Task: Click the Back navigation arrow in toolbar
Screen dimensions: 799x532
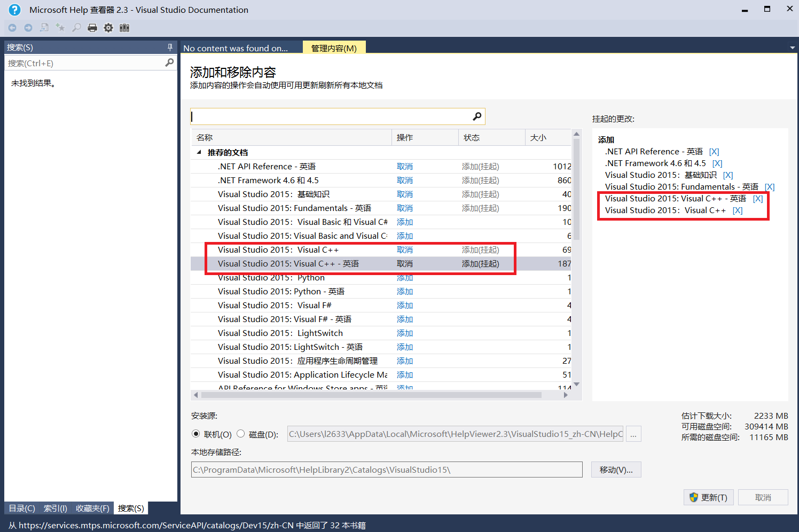Action: (12, 28)
